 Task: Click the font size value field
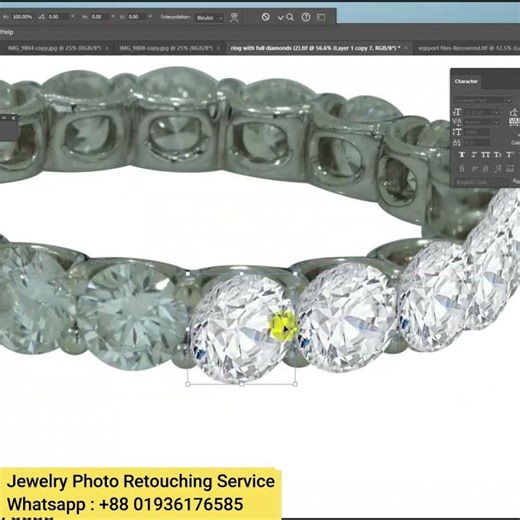click(x=478, y=112)
